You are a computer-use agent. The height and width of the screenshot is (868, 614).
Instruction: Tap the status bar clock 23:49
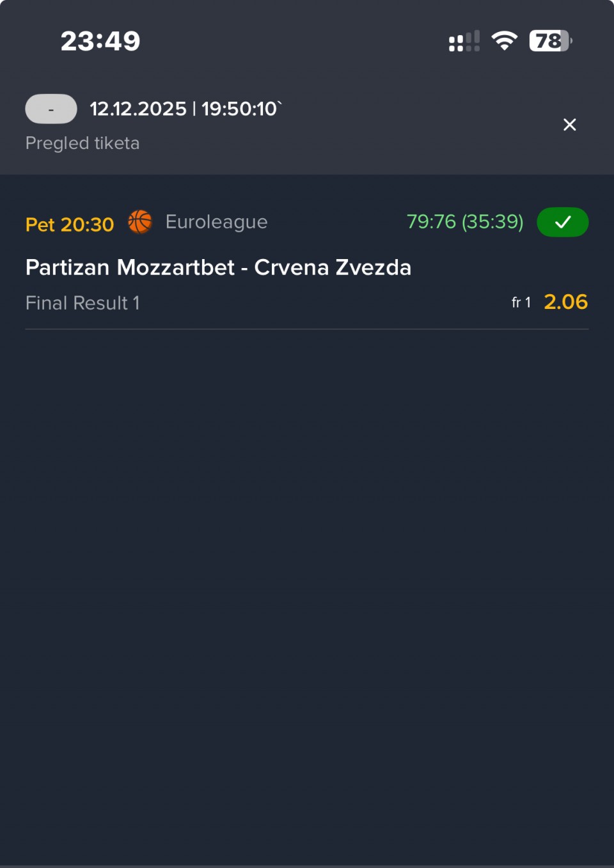point(100,42)
